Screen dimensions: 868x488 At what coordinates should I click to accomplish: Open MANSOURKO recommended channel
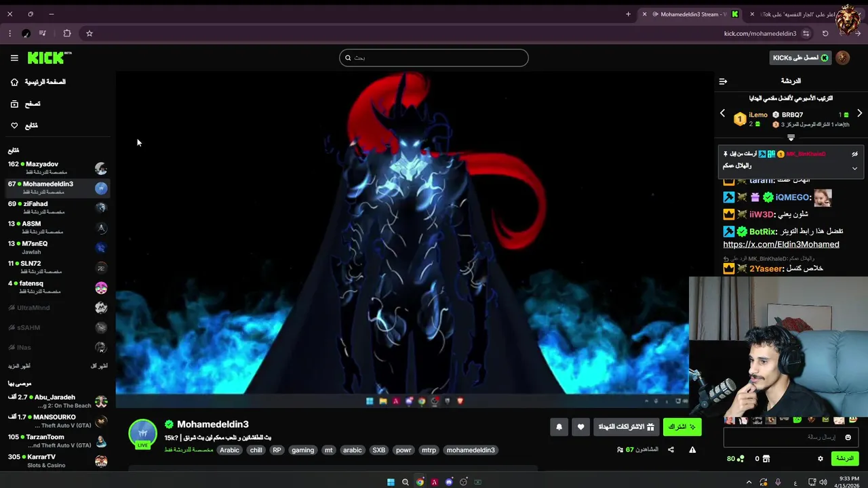(x=57, y=421)
